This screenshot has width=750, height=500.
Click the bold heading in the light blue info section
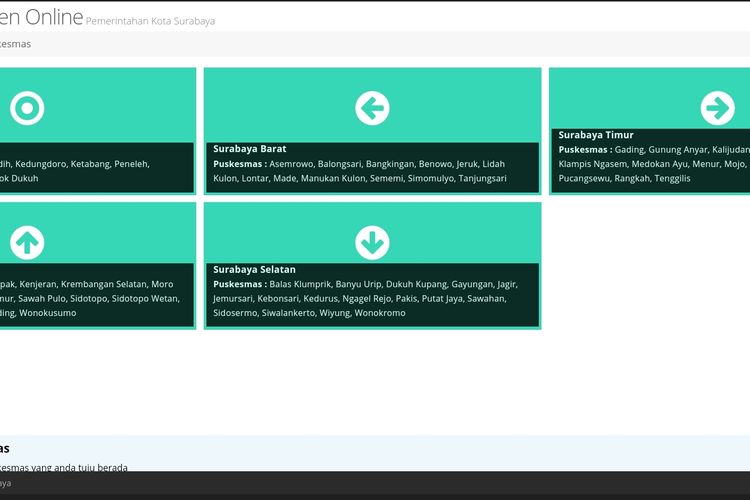click(x=5, y=448)
